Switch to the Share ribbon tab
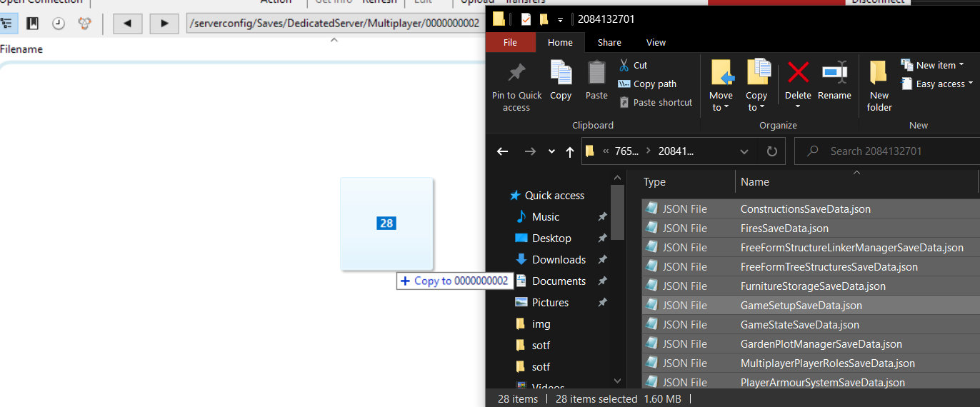Screen dimensions: 980x407 click(x=609, y=42)
